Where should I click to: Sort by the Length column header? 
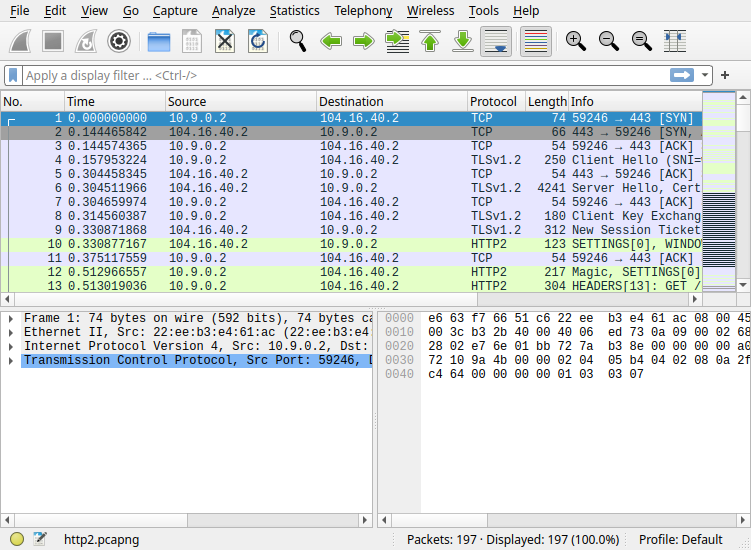[547, 102]
